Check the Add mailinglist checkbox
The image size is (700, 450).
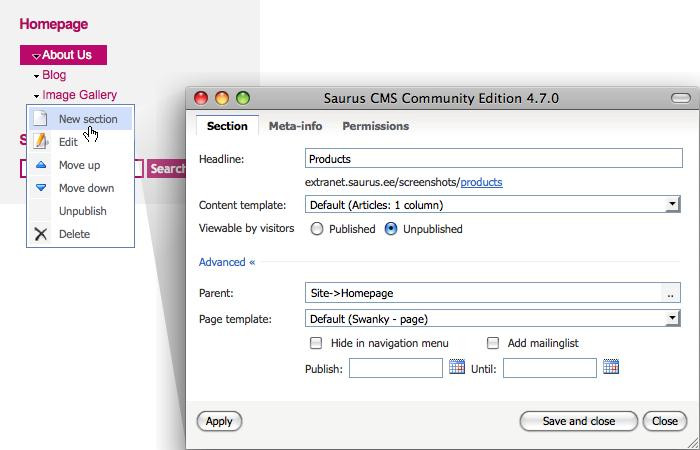coord(492,343)
